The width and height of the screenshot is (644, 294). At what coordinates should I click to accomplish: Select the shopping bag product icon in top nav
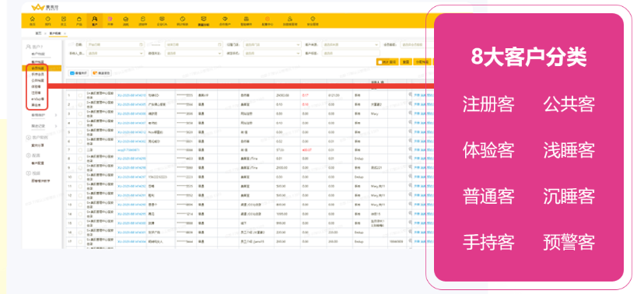[79, 19]
